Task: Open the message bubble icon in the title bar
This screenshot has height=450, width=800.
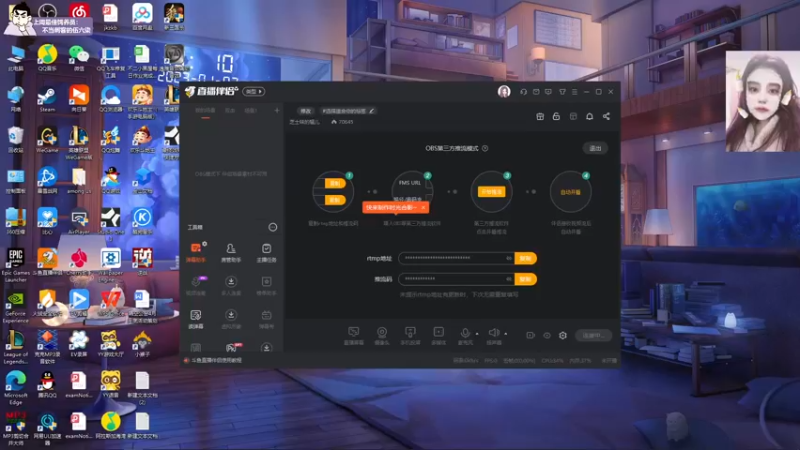Action: pos(548,92)
